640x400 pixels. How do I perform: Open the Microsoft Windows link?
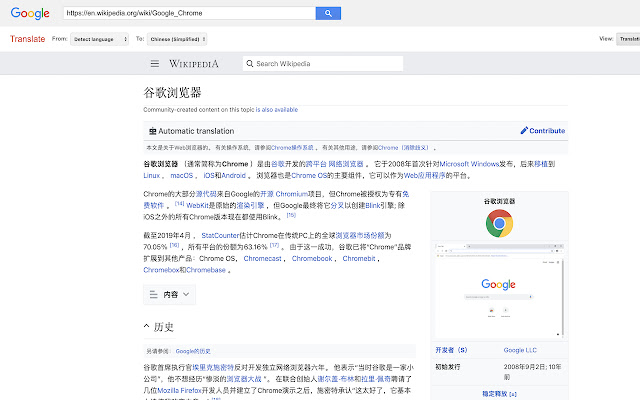click(469, 164)
